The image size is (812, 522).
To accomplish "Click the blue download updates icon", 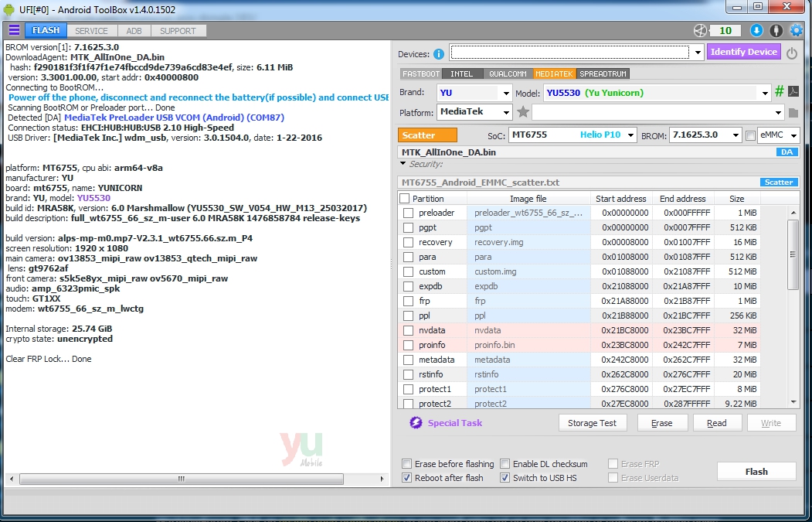I will [x=756, y=31].
